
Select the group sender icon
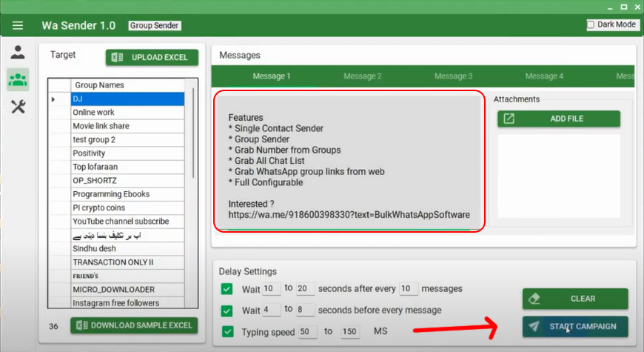pos(18,79)
